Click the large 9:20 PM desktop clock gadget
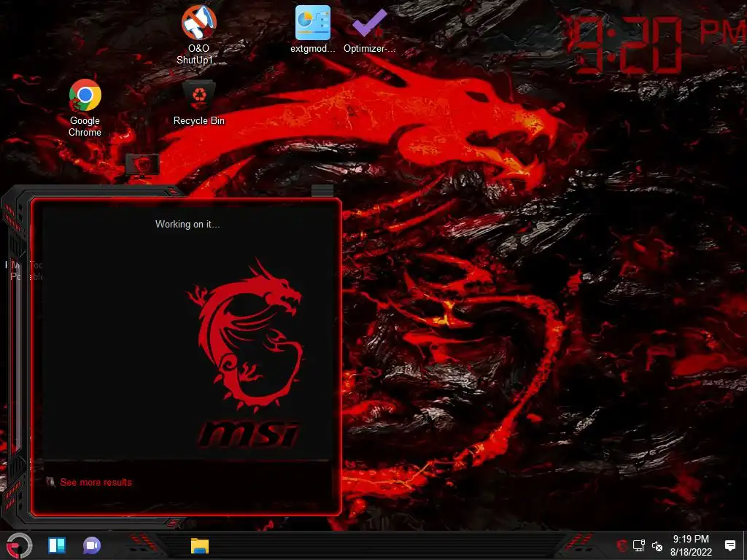The image size is (747, 560). (x=655, y=44)
